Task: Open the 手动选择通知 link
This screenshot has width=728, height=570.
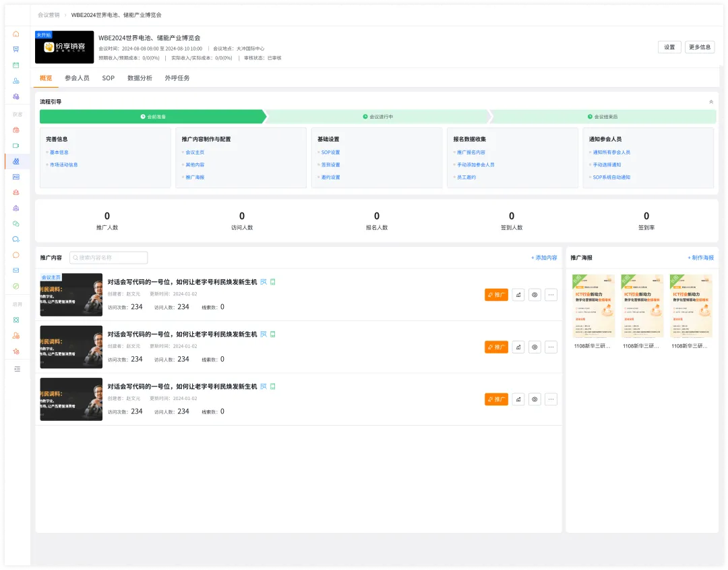Action: (x=607, y=165)
